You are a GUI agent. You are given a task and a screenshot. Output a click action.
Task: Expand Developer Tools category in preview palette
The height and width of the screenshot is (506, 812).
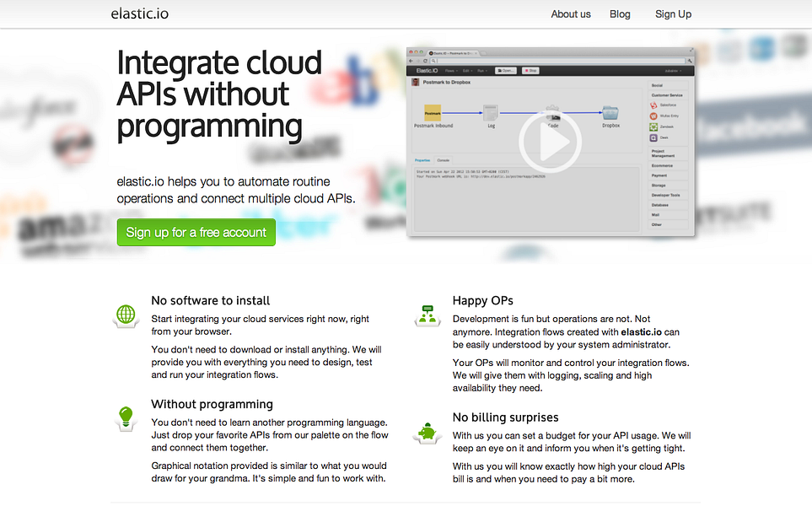click(x=668, y=196)
